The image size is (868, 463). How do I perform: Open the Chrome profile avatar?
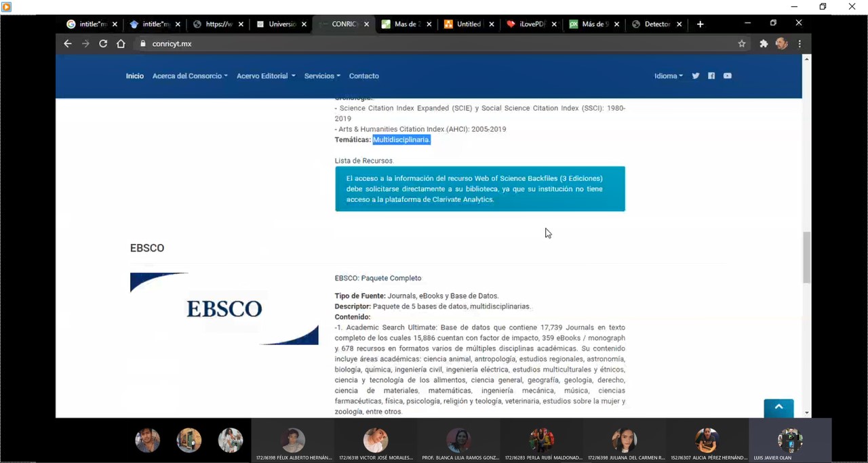782,43
